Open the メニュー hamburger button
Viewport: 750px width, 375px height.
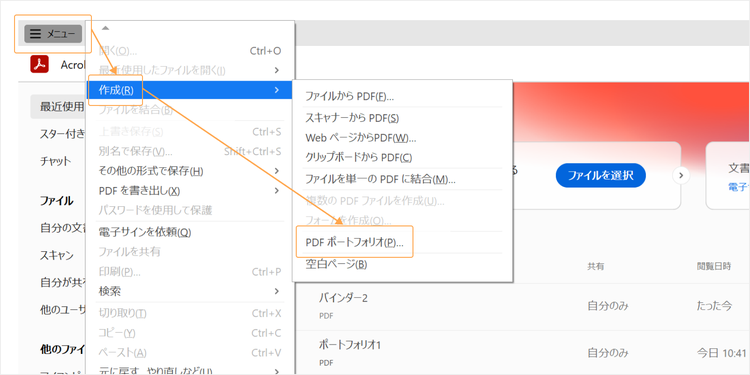[x=53, y=34]
